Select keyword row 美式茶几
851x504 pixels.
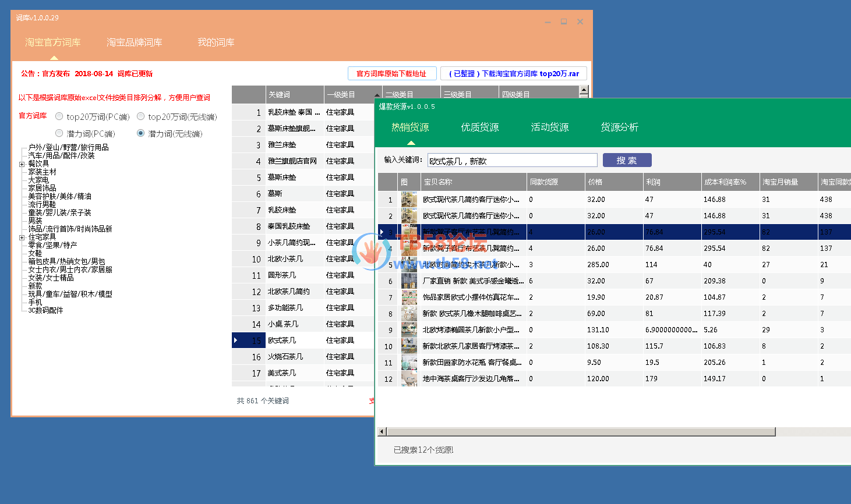pos(303,373)
